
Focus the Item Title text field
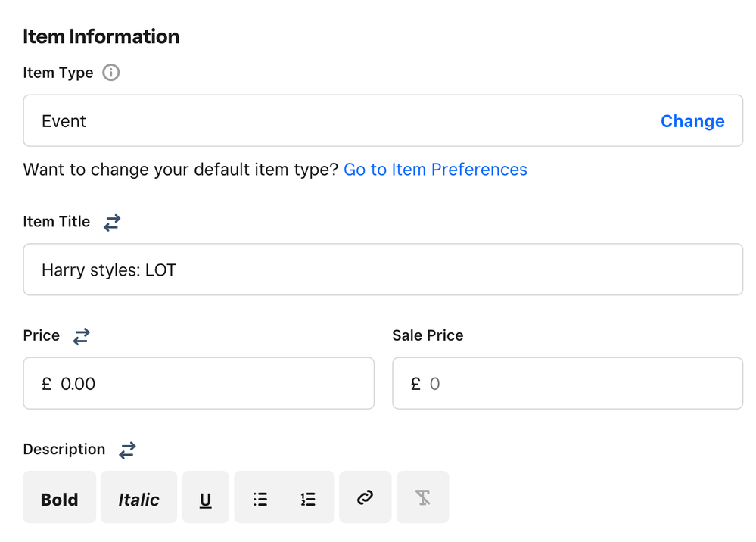click(382, 270)
